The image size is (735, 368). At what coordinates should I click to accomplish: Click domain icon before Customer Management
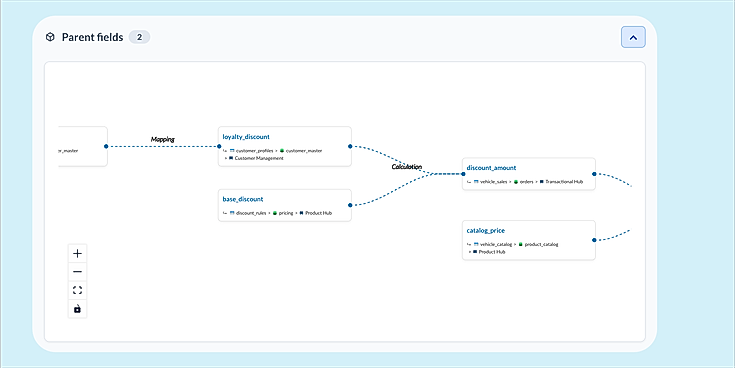[x=231, y=158]
